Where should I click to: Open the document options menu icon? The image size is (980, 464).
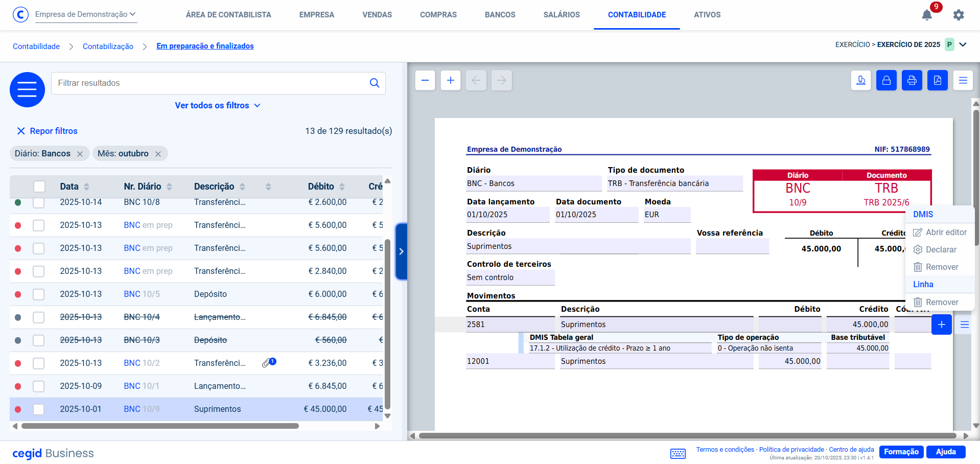coord(963,80)
